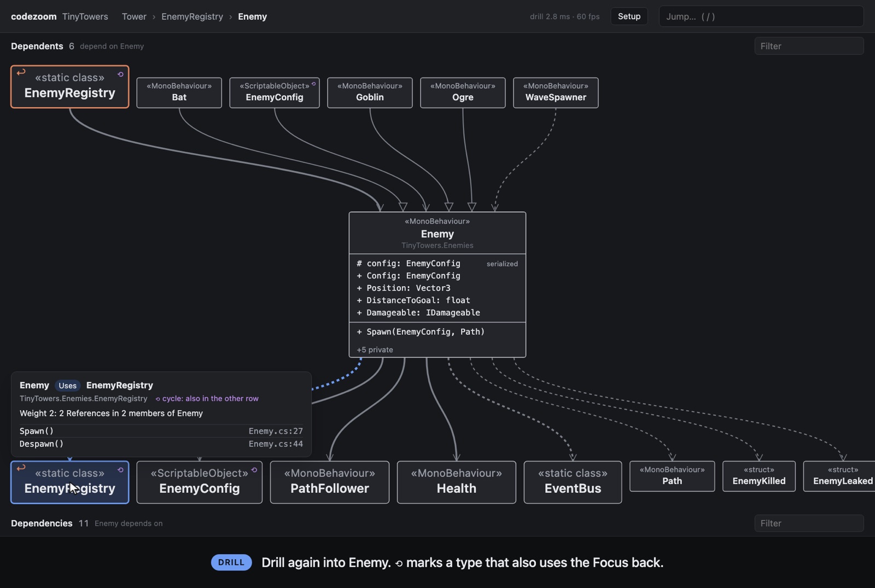
Task: Open the Setup button
Action: [629, 16]
